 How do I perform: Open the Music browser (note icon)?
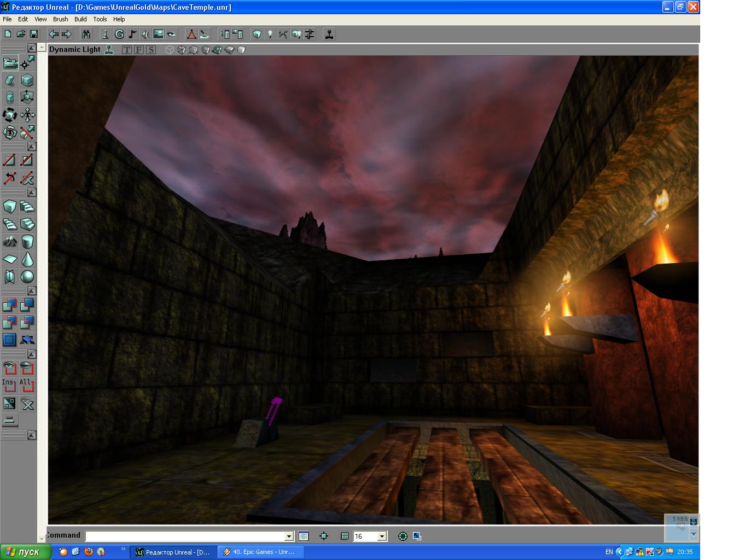tap(132, 34)
